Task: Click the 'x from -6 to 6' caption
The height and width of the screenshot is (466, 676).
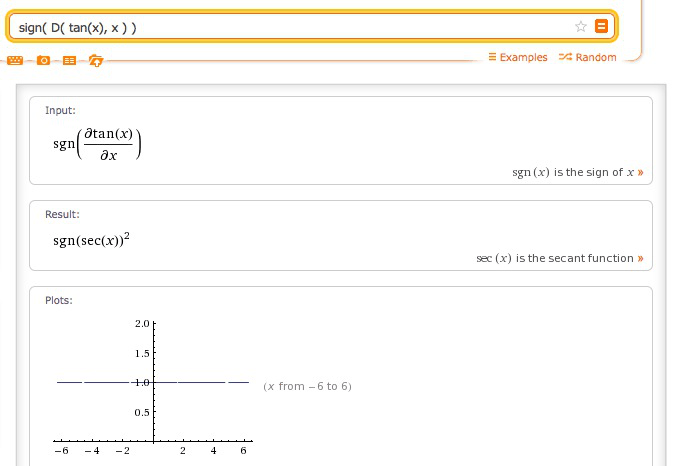Action: (307, 386)
